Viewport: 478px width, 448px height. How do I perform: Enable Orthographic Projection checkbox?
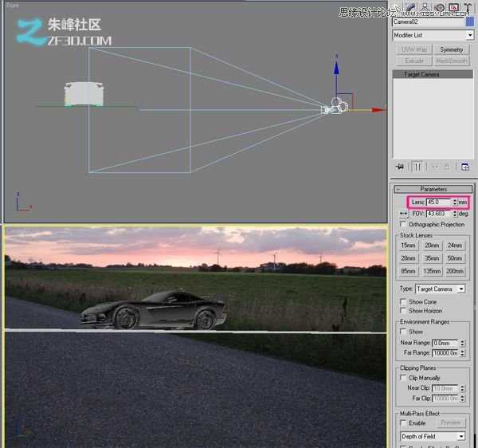(403, 224)
